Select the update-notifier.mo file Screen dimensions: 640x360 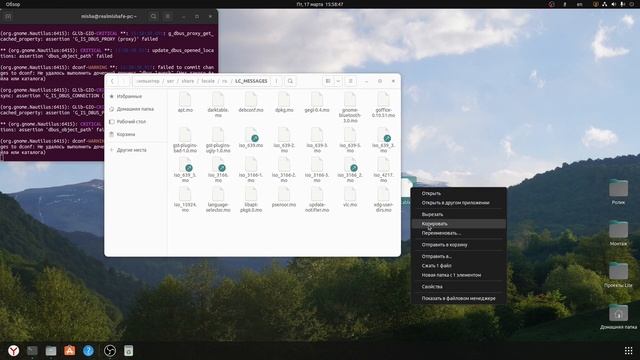click(317, 200)
